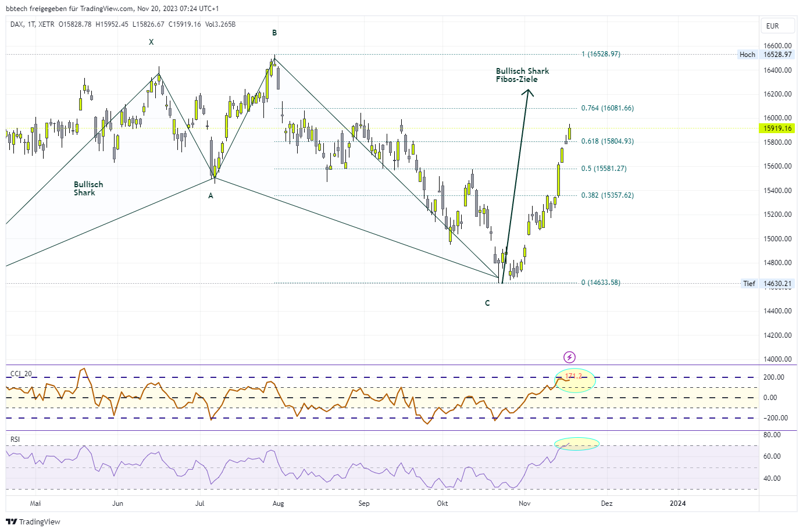
Task: Click the 16000.00 price axis tick
Action: [x=777, y=118]
